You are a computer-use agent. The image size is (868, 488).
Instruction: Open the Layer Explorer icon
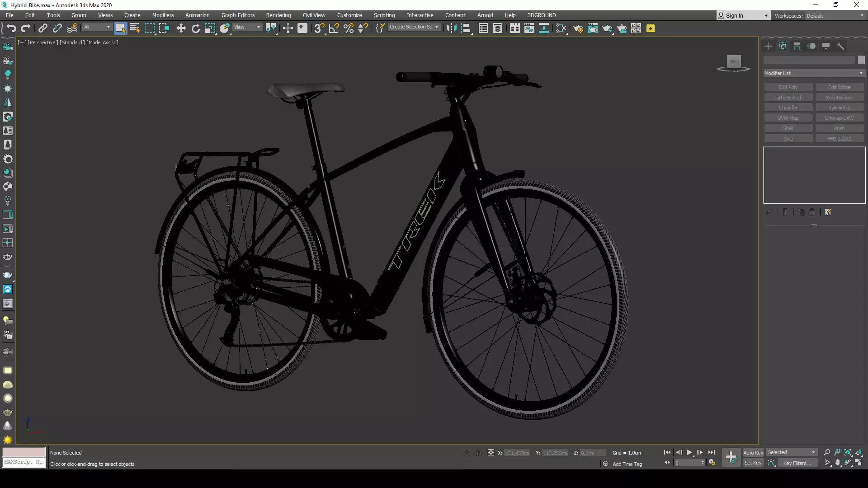coord(497,28)
